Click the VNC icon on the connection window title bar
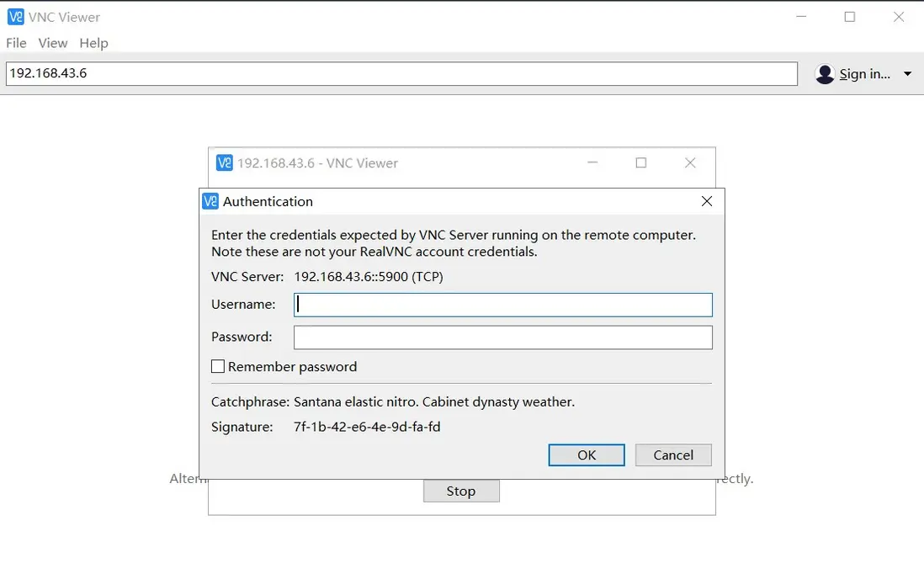 [224, 162]
